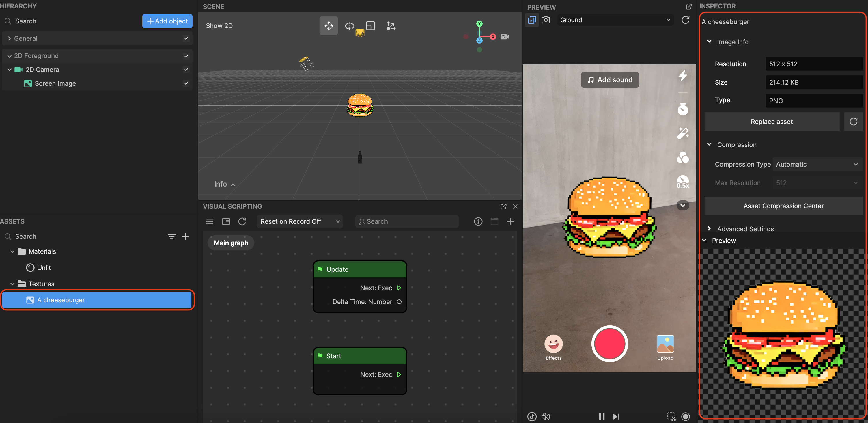Click the green Y axis gizmo handle
The width and height of the screenshot is (868, 423).
tap(479, 24)
